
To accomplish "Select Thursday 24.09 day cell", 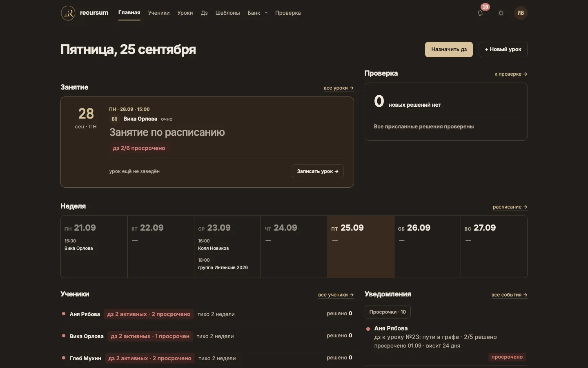I will [x=294, y=247].
